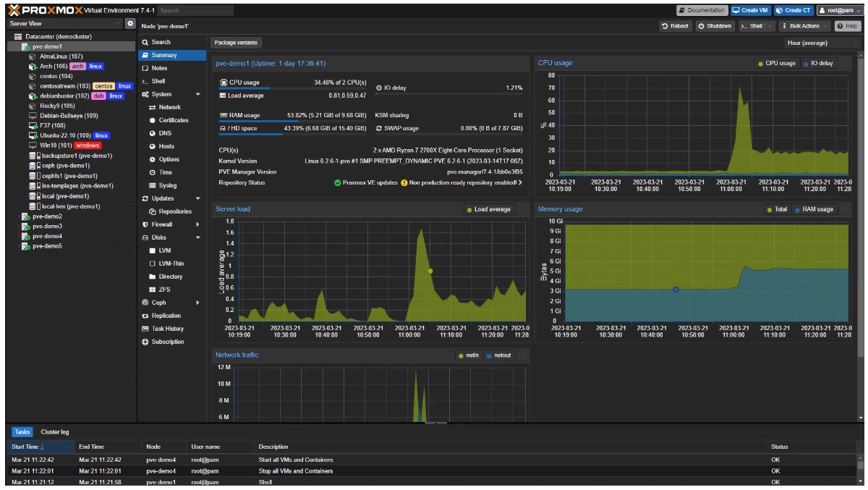Click the Create VM button
This screenshot has width=868, height=490.
(x=749, y=10)
